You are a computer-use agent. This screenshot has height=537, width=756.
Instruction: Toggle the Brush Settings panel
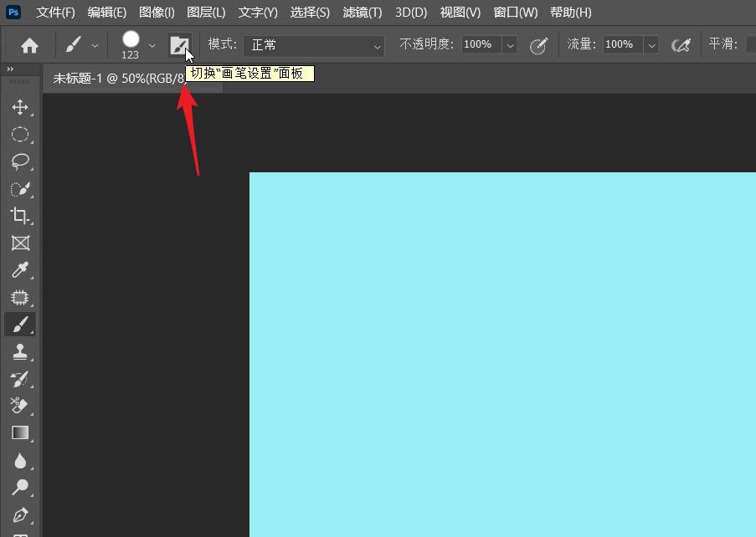point(181,46)
